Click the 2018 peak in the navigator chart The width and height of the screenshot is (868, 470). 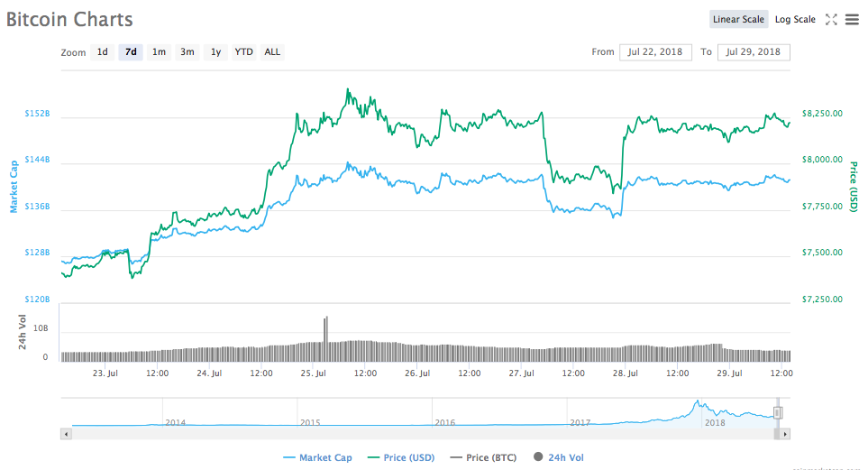coord(698,402)
